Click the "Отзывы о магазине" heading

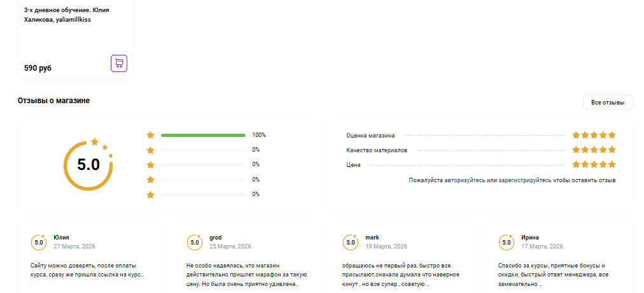(53, 101)
